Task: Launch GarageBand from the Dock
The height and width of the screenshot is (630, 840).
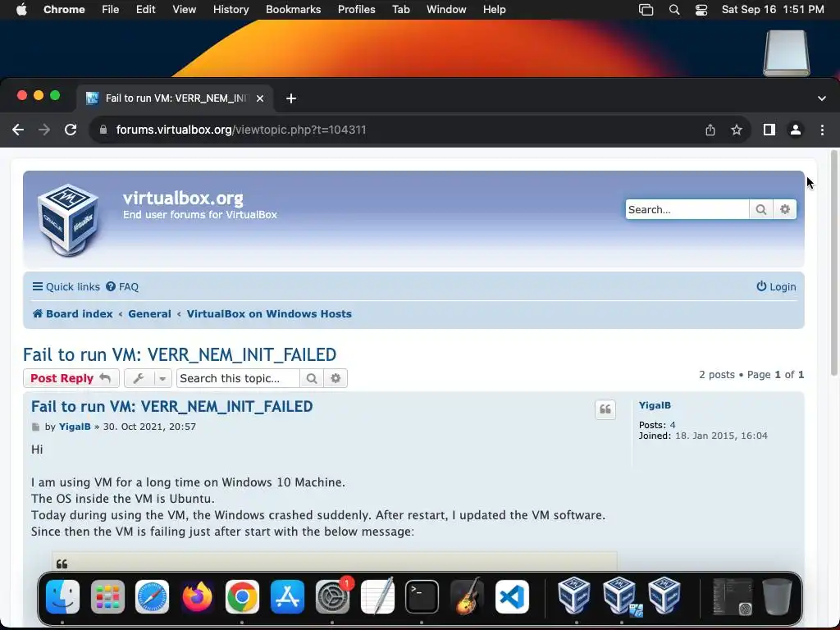Action: (467, 597)
